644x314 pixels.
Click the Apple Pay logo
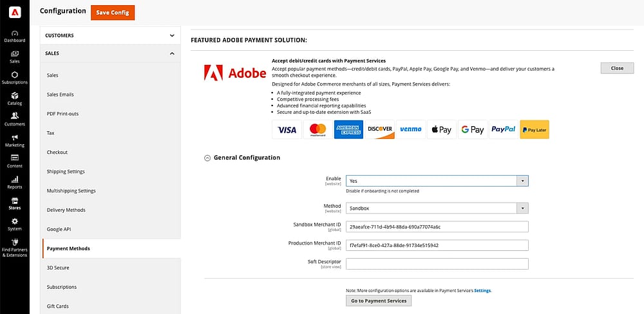pos(442,129)
